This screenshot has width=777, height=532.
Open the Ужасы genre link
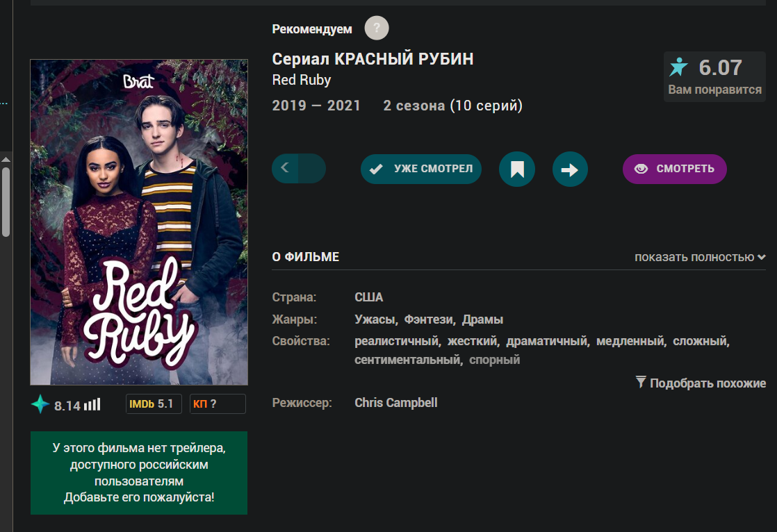(x=375, y=319)
